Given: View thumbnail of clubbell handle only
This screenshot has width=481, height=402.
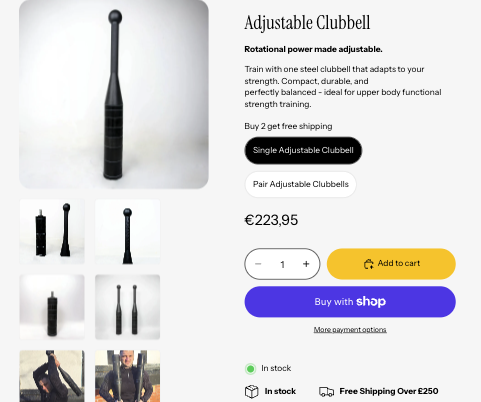Looking at the screenshot, I should click(127, 232).
